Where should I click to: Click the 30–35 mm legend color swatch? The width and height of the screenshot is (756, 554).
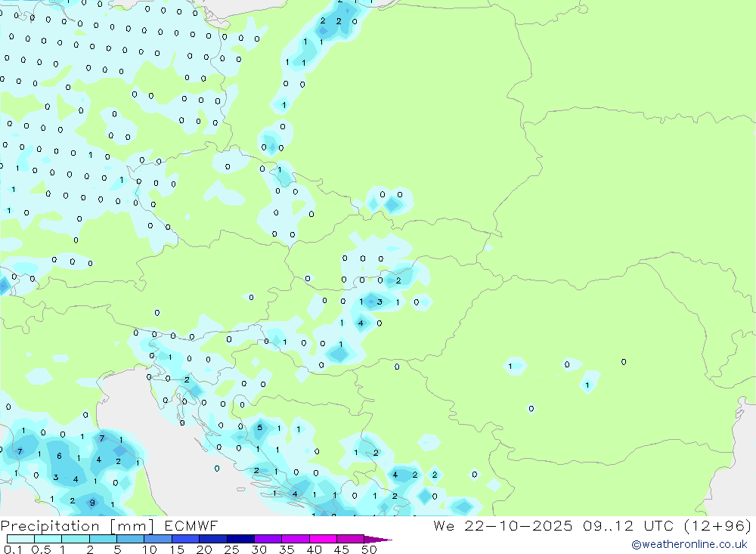pos(268,539)
